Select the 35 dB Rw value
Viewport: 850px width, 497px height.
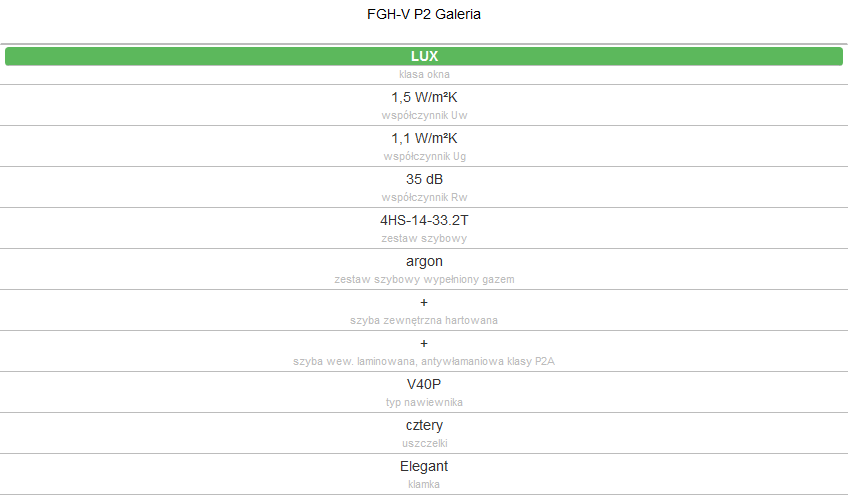(424, 179)
